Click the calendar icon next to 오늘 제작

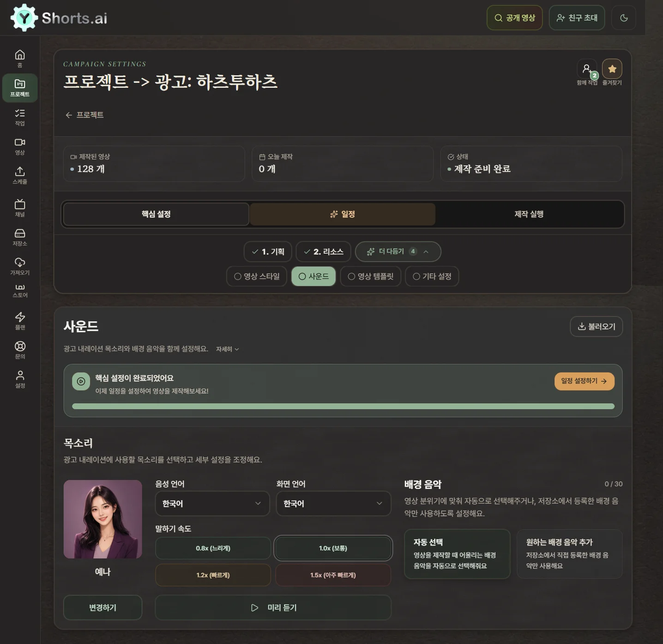[x=262, y=157]
